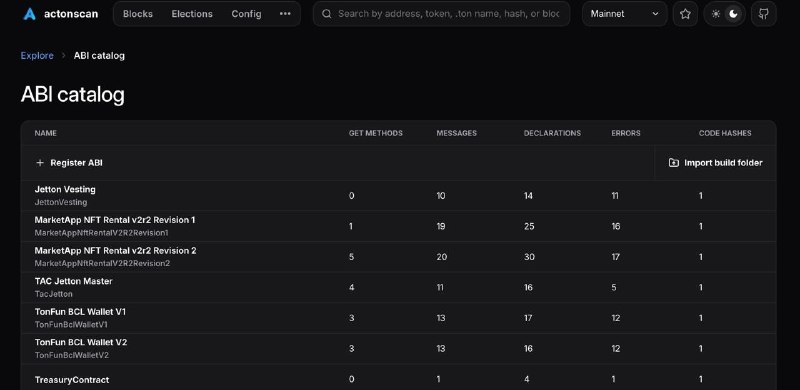Screen dimensions: 800x390
Task: Focus the address search input field
Action: 448,14
